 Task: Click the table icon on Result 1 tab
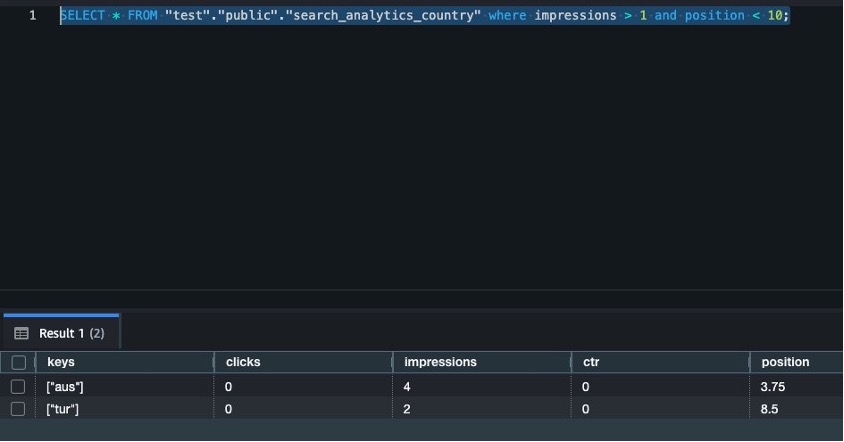click(x=21, y=333)
